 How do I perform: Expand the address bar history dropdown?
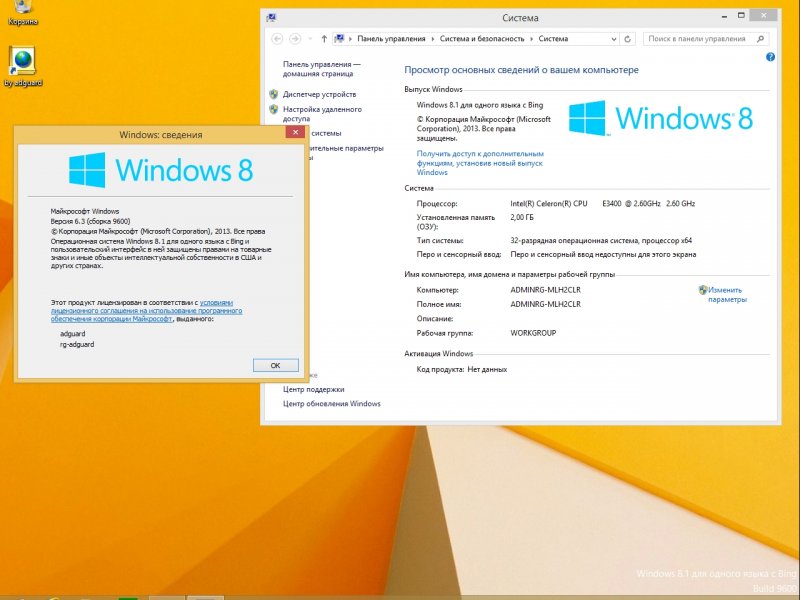pyautogui.click(x=614, y=39)
